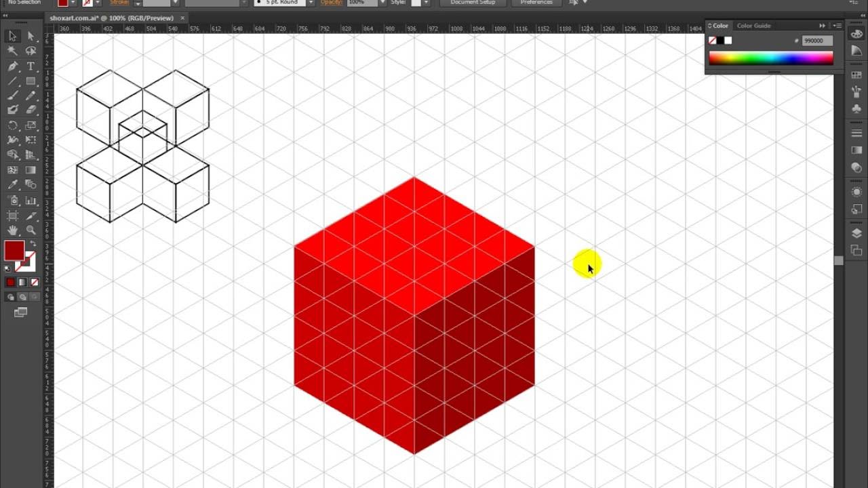Screen dimensions: 868x488
Task: Expand the Opacity dropdown in the control bar
Action: [x=382, y=3]
